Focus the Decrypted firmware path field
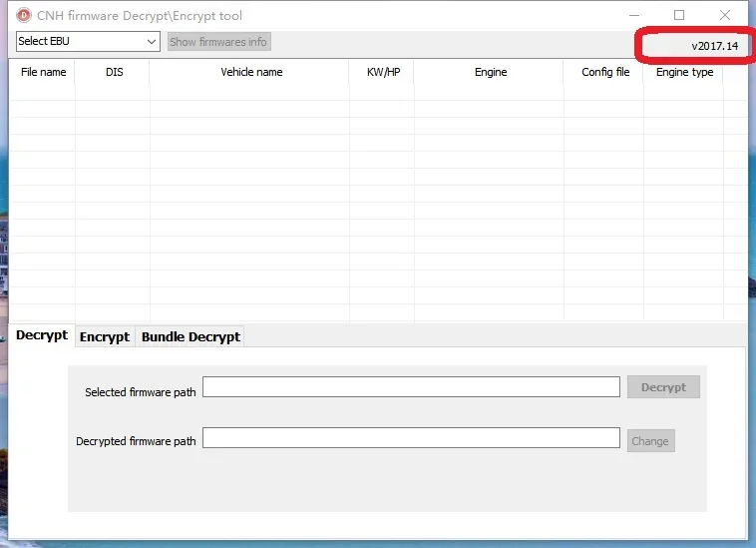The height and width of the screenshot is (548, 756). (411, 437)
